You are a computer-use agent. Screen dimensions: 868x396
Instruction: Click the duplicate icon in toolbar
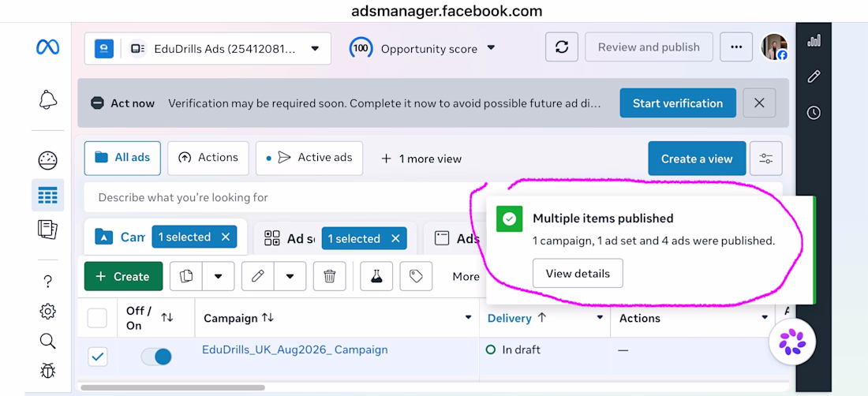(x=186, y=276)
